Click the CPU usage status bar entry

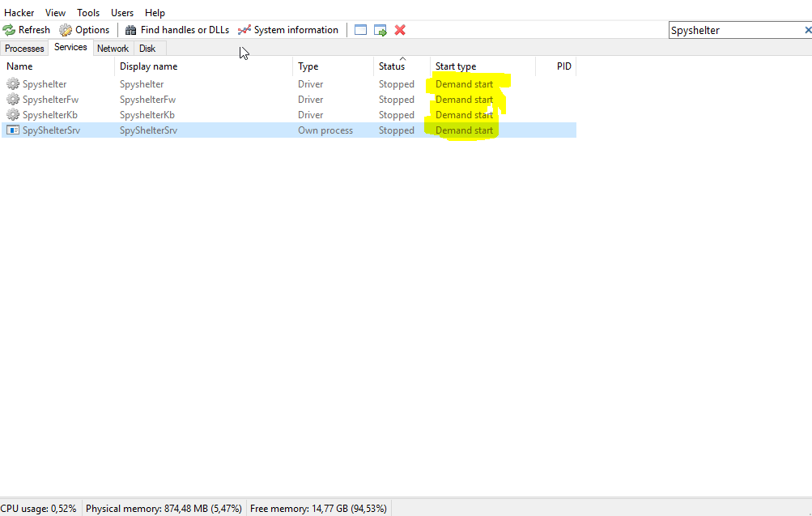(x=39, y=509)
